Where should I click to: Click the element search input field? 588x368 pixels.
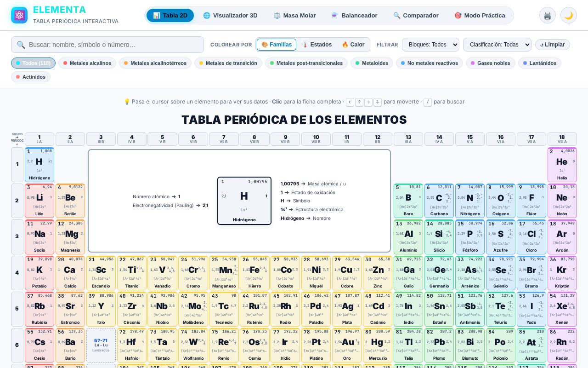[107, 45]
